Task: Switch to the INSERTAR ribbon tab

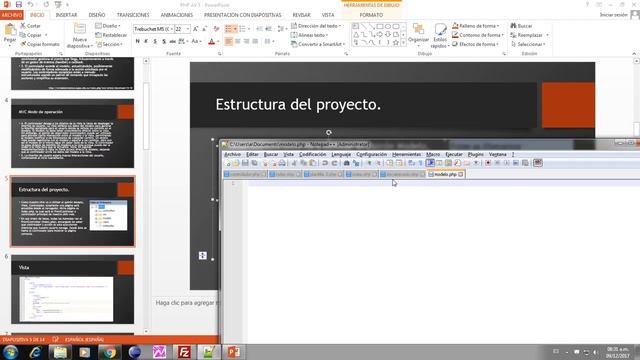Action: pos(66,15)
